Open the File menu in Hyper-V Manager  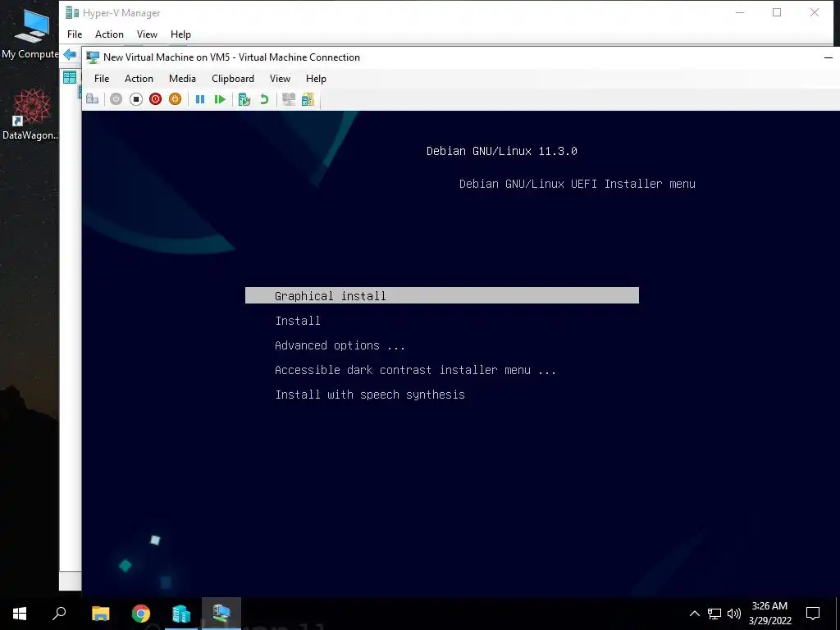(75, 34)
